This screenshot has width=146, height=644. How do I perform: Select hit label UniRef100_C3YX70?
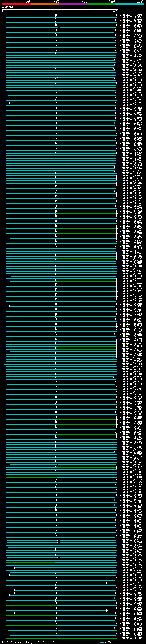pos(131,130)
